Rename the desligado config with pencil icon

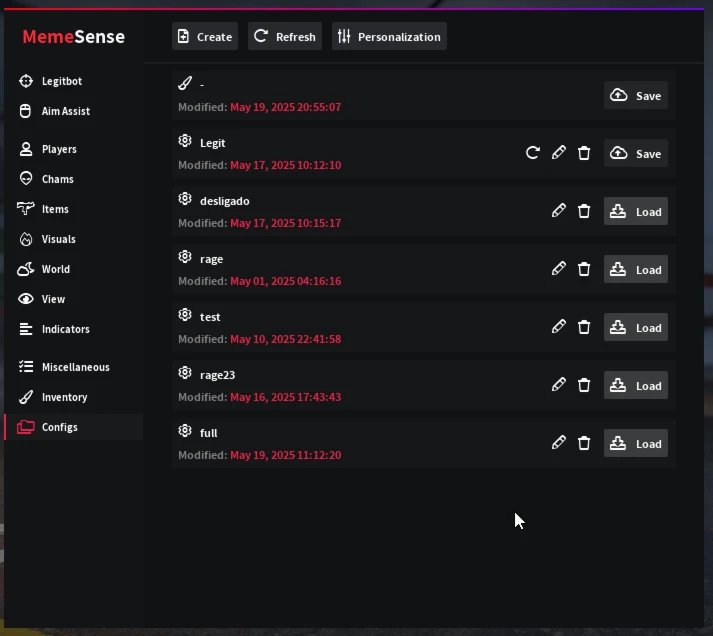pos(559,211)
